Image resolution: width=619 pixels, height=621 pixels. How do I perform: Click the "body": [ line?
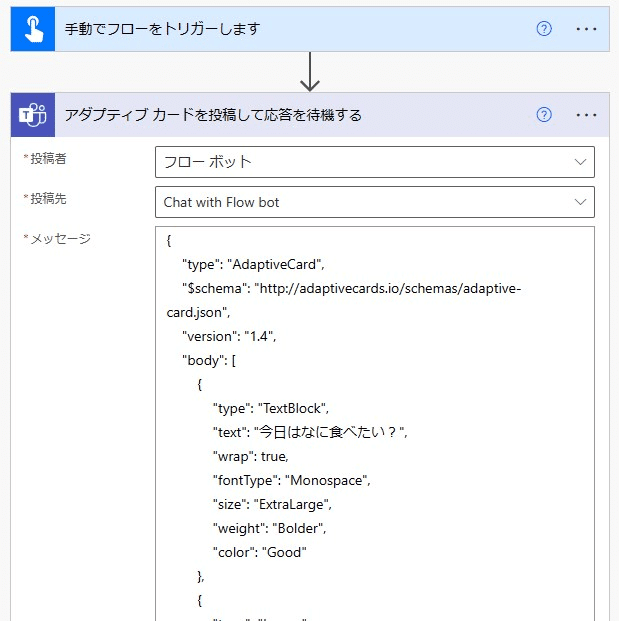pyautogui.click(x=209, y=360)
